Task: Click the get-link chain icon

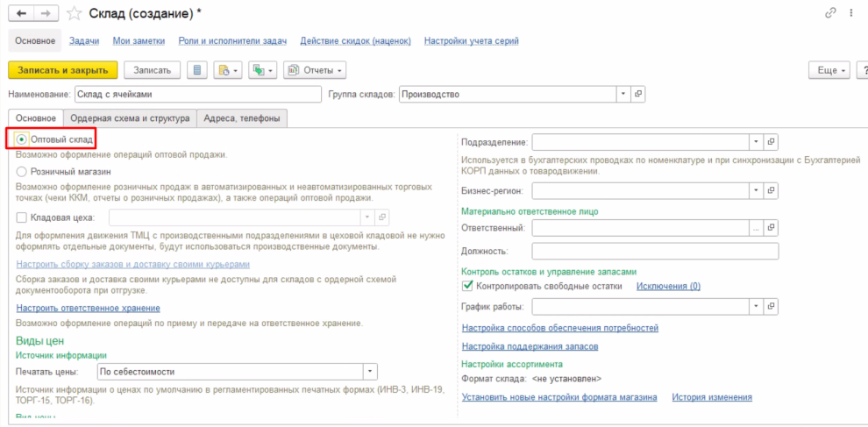Action: [x=830, y=13]
